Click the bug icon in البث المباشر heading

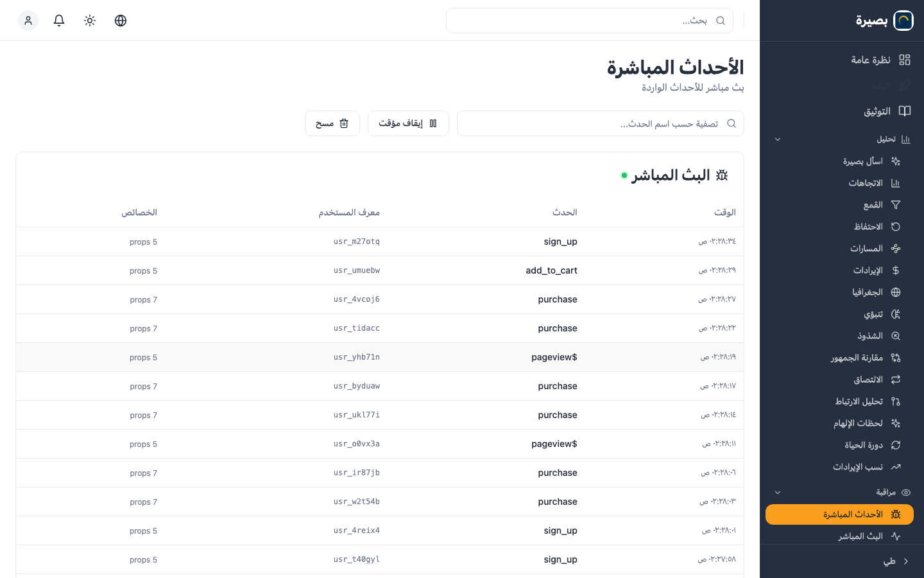[x=722, y=175]
